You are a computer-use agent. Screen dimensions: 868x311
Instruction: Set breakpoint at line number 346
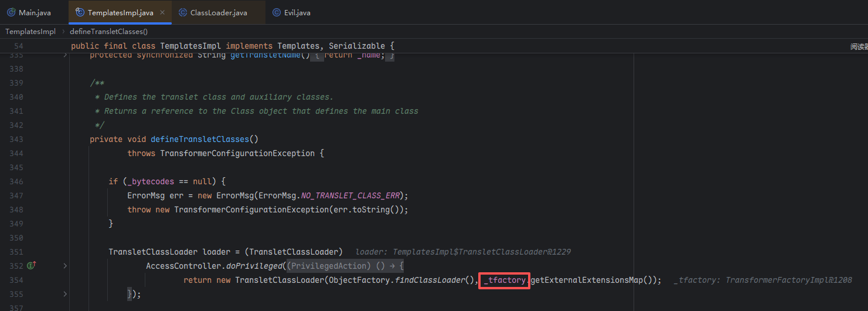click(x=17, y=181)
